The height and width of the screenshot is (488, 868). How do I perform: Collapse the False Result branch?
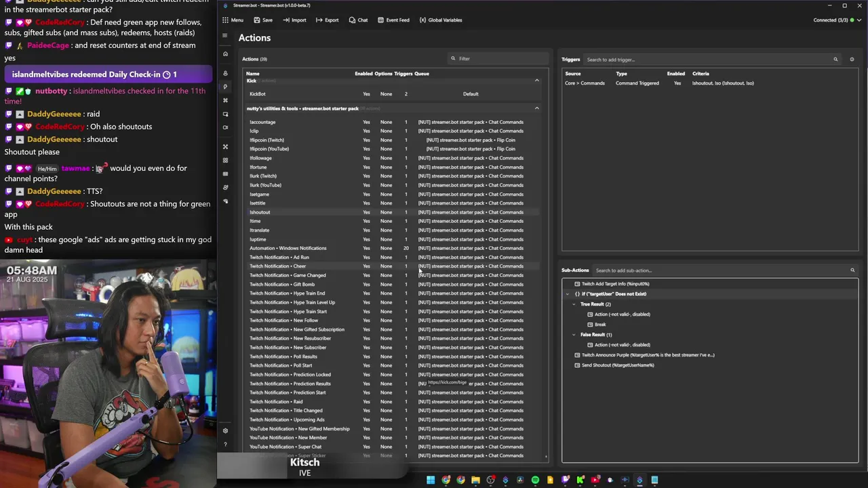click(x=574, y=335)
